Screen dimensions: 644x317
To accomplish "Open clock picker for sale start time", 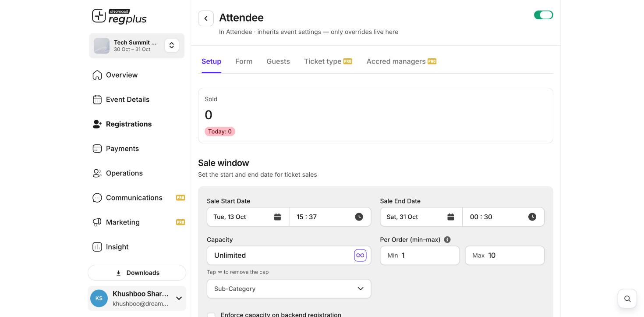I will click(359, 217).
